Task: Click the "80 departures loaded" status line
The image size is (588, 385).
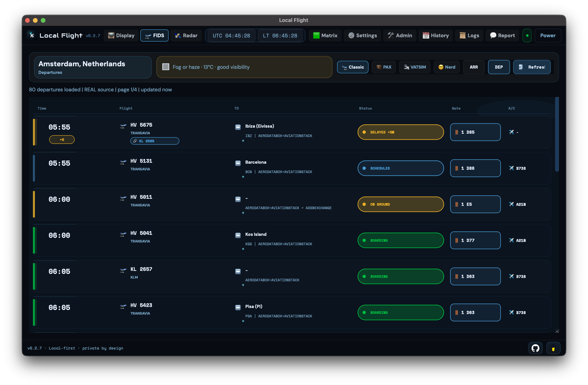Action: click(x=100, y=89)
